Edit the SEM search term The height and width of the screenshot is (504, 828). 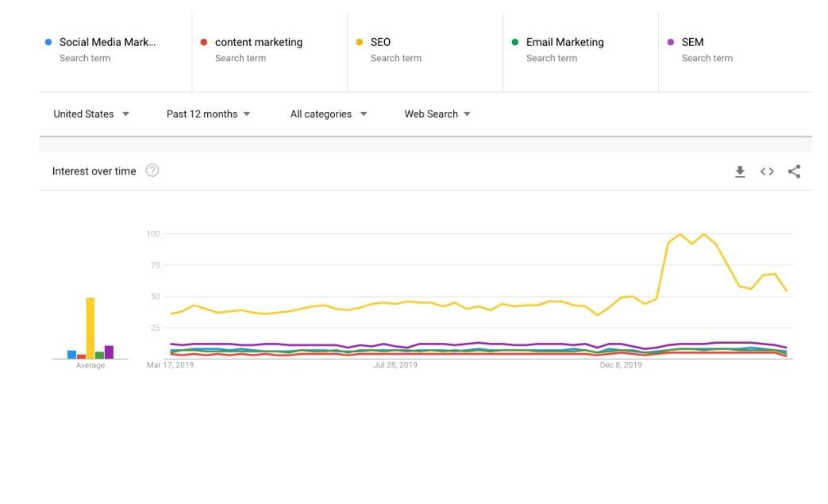692,42
